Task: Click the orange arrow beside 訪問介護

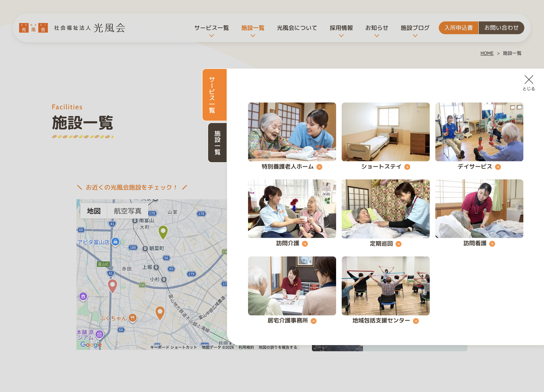Action: [x=305, y=244]
